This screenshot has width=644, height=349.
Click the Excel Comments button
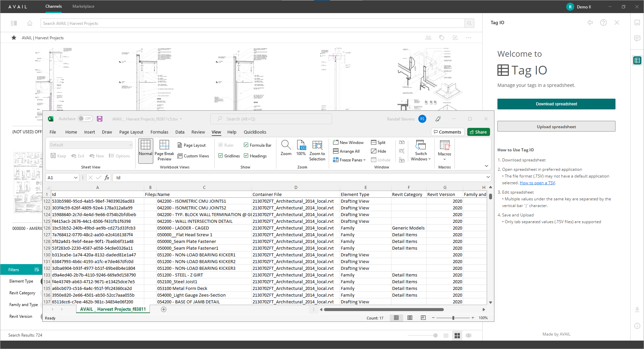click(448, 132)
